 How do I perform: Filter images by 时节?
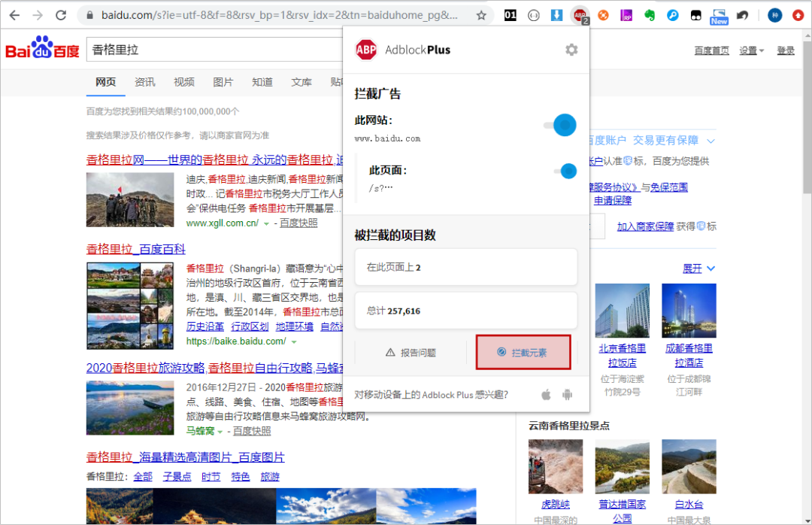click(211, 477)
